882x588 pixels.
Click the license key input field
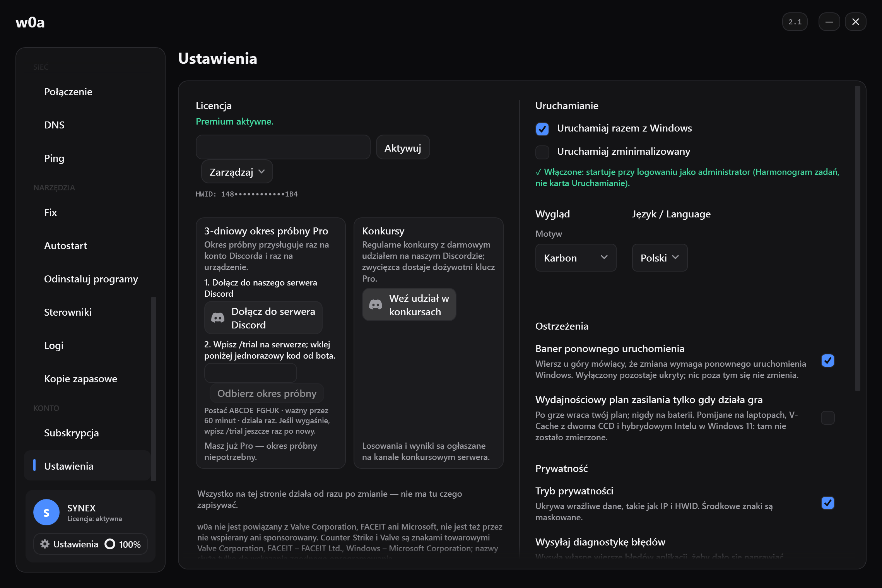pyautogui.click(x=283, y=147)
